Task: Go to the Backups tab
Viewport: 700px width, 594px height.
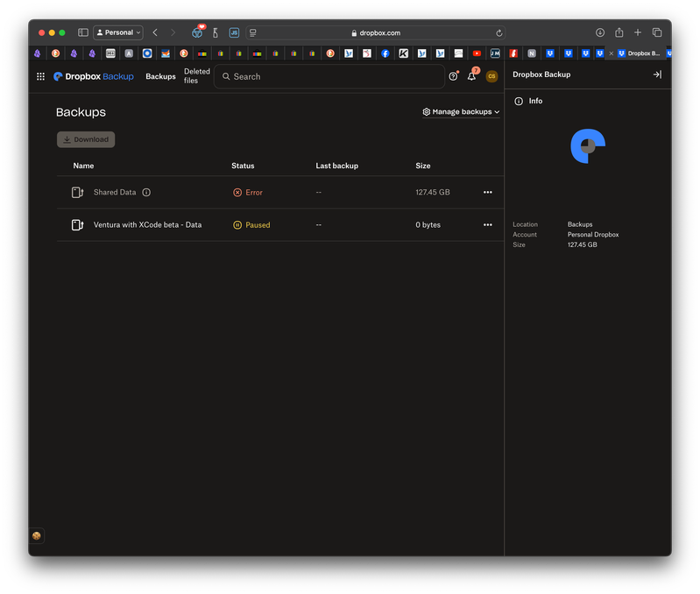Action: click(x=160, y=77)
